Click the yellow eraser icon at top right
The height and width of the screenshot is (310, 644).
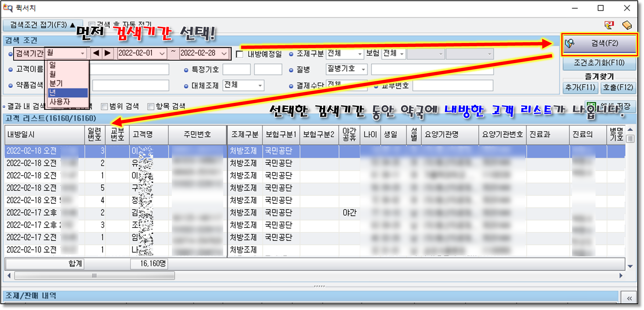[x=627, y=25]
